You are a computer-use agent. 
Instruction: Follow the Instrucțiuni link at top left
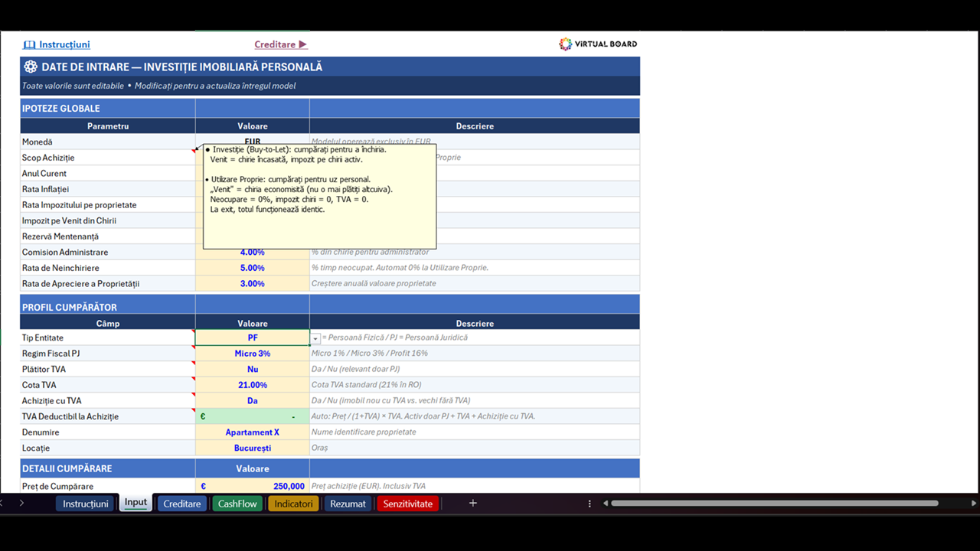tap(64, 44)
